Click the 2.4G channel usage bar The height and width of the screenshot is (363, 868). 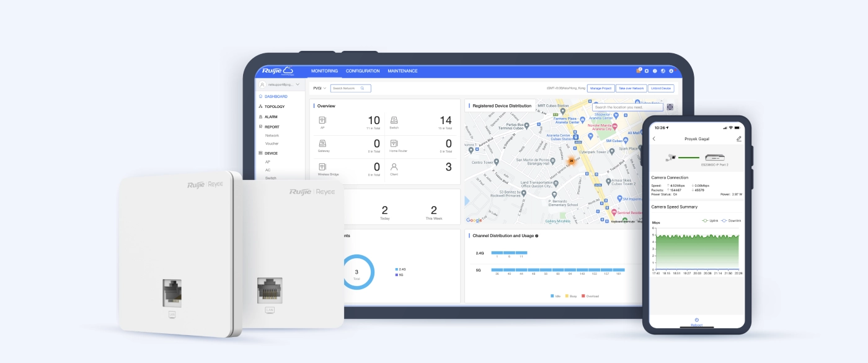[x=509, y=253]
